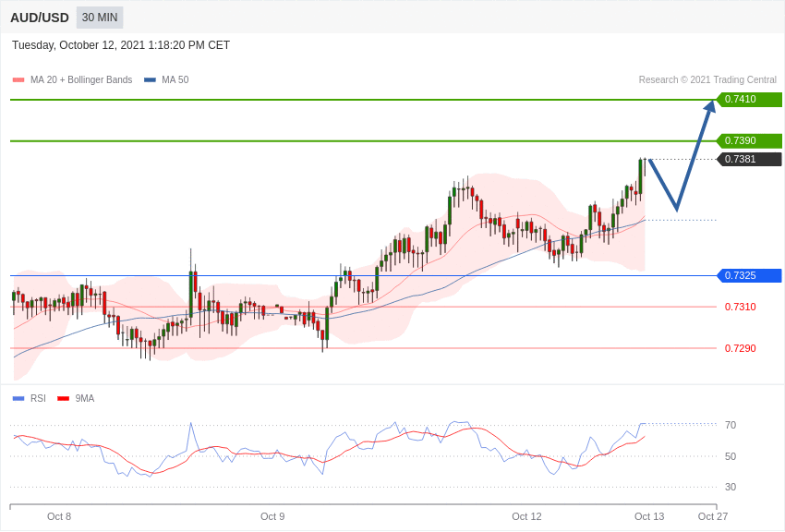Click the red 9MA legend swatch
This screenshot has width=785, height=532.
pos(63,398)
